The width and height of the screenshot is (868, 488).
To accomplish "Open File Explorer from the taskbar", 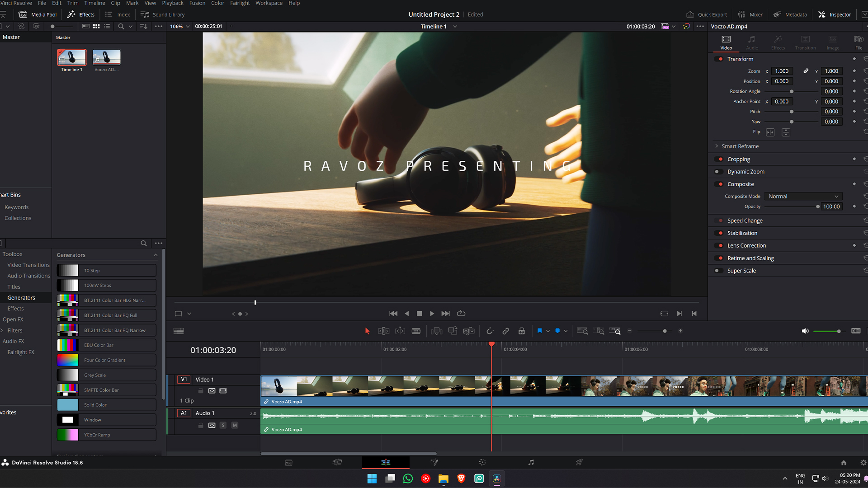I will (443, 479).
